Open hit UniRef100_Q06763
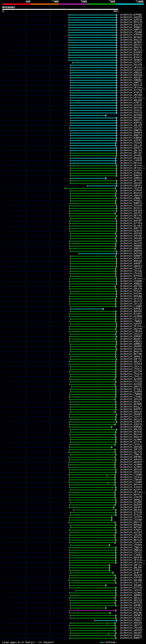Viewport: 146px width, 644px height. (x=131, y=25)
